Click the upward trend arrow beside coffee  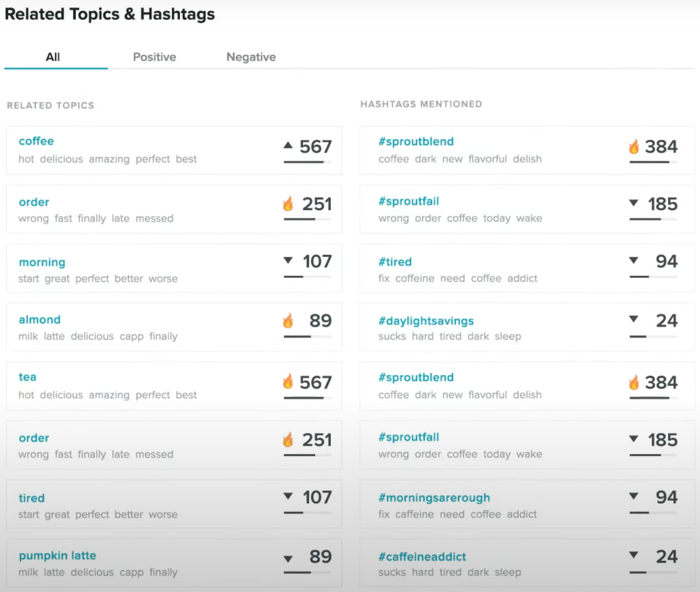[x=288, y=145]
